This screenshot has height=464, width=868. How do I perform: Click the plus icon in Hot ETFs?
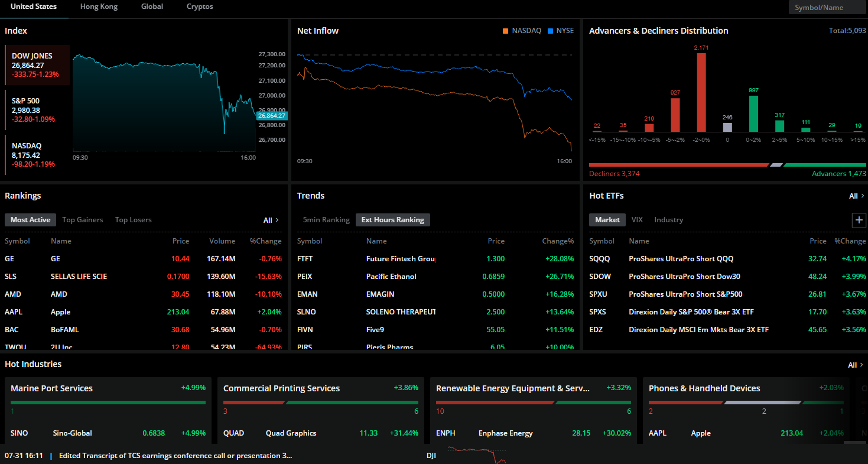pos(859,220)
